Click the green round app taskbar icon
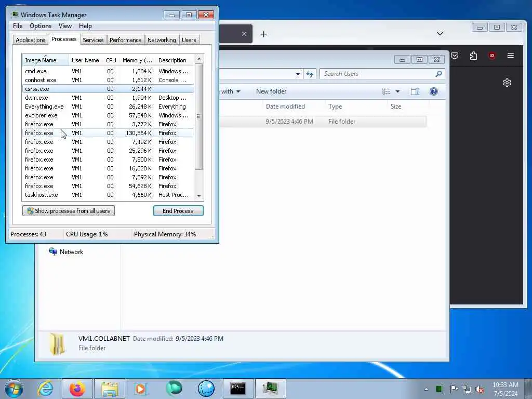Image resolution: width=532 pixels, height=399 pixels. tap(174, 389)
